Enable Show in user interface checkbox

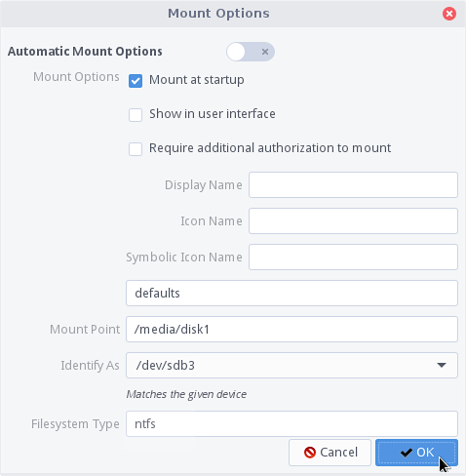(136, 115)
